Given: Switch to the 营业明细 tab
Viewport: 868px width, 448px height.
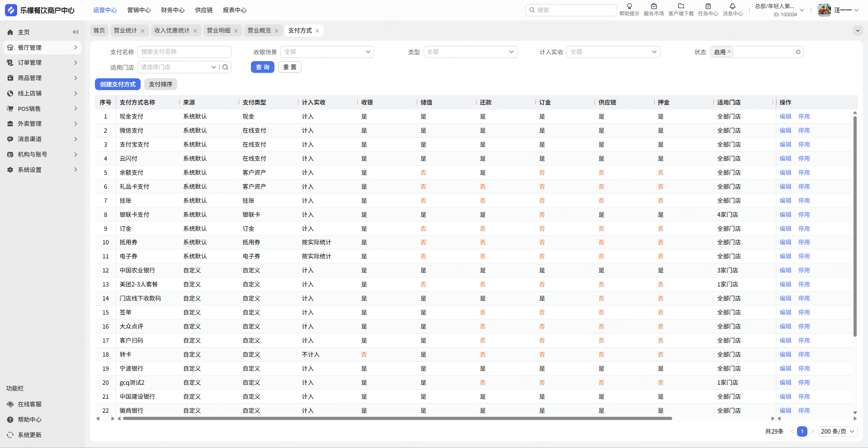Looking at the screenshot, I should [x=219, y=31].
